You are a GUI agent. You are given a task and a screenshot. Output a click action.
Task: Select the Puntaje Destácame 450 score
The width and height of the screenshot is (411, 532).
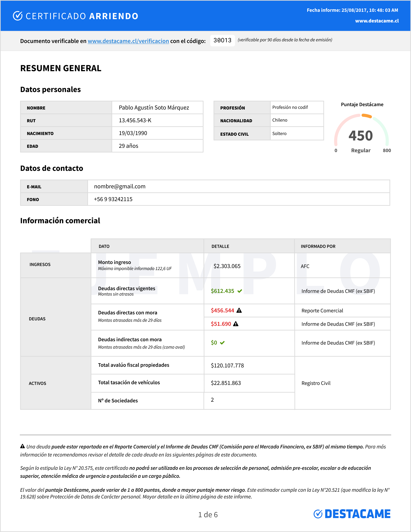pyautogui.click(x=361, y=136)
